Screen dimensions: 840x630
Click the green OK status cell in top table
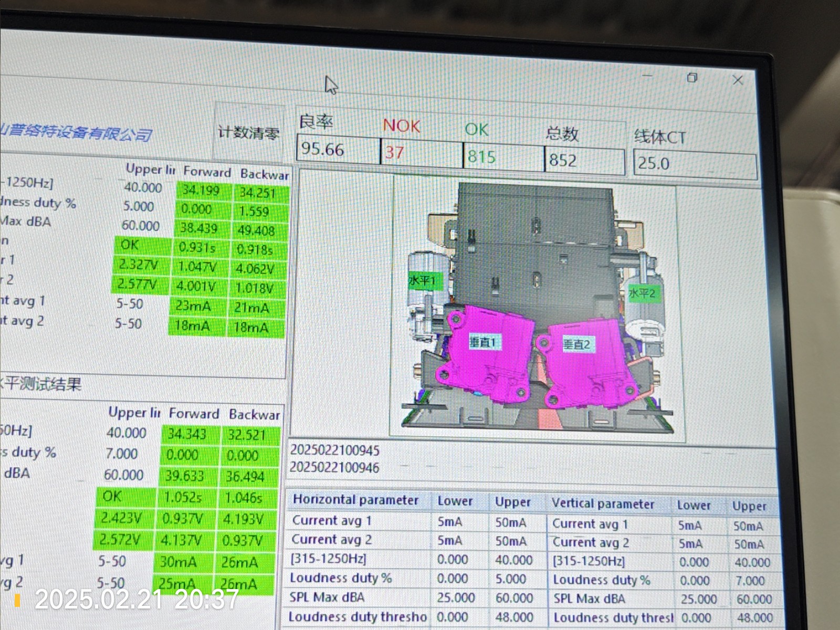coord(131,245)
